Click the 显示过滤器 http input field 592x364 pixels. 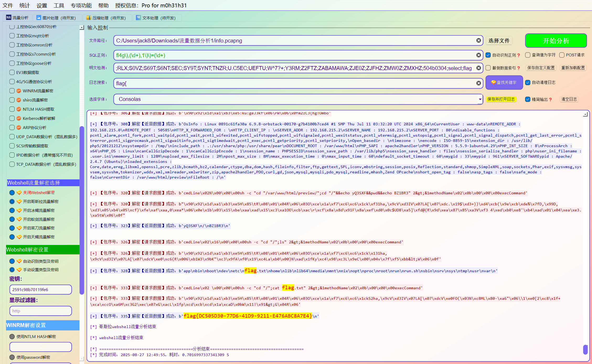pyautogui.click(x=41, y=311)
